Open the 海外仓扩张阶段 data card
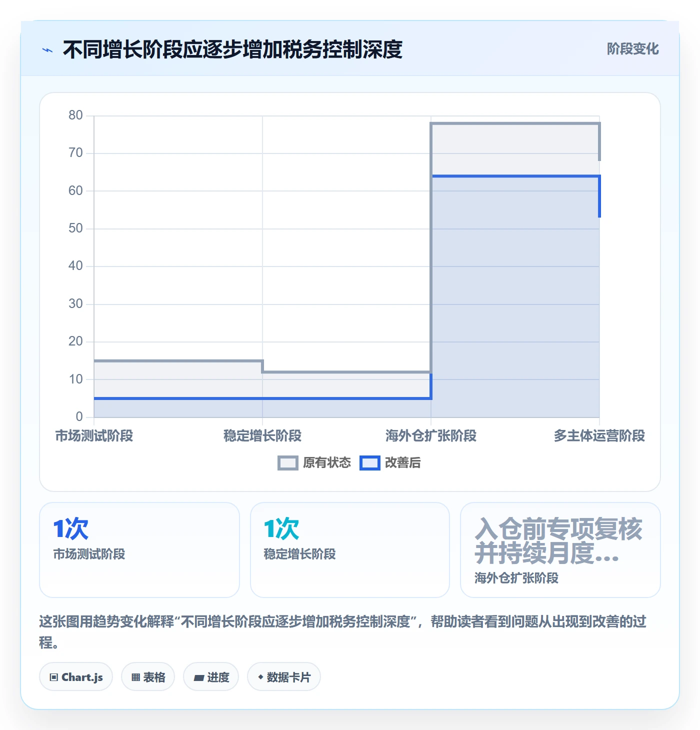Viewport: 700px width, 730px height. 560,550
